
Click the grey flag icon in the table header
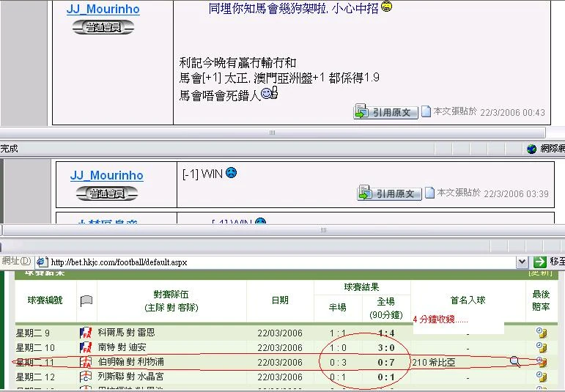(x=86, y=300)
